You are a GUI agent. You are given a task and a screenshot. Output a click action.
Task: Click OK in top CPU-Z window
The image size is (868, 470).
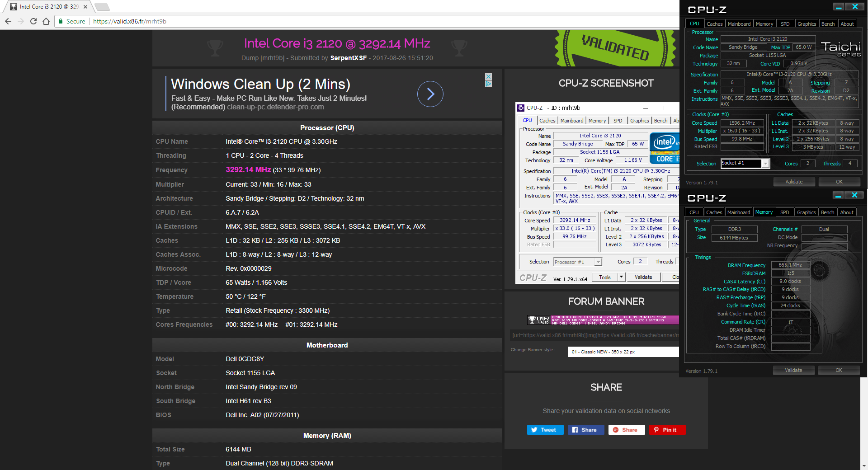point(839,182)
